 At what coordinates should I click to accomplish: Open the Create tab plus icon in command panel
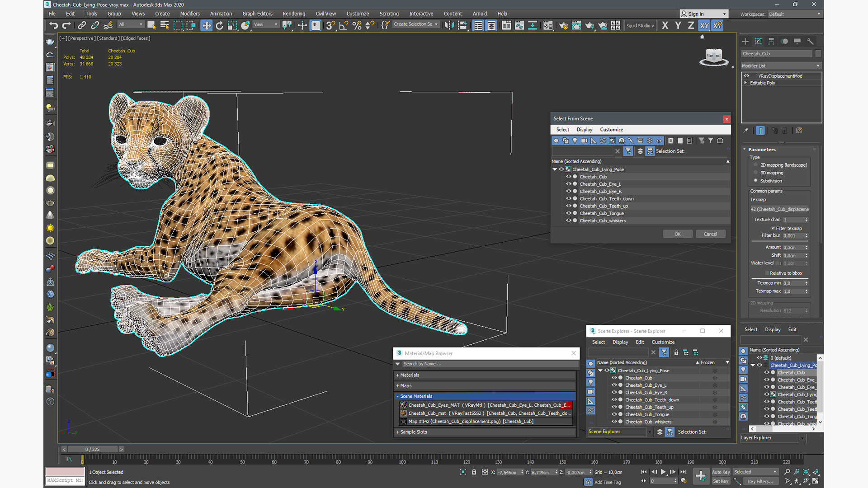click(x=745, y=41)
